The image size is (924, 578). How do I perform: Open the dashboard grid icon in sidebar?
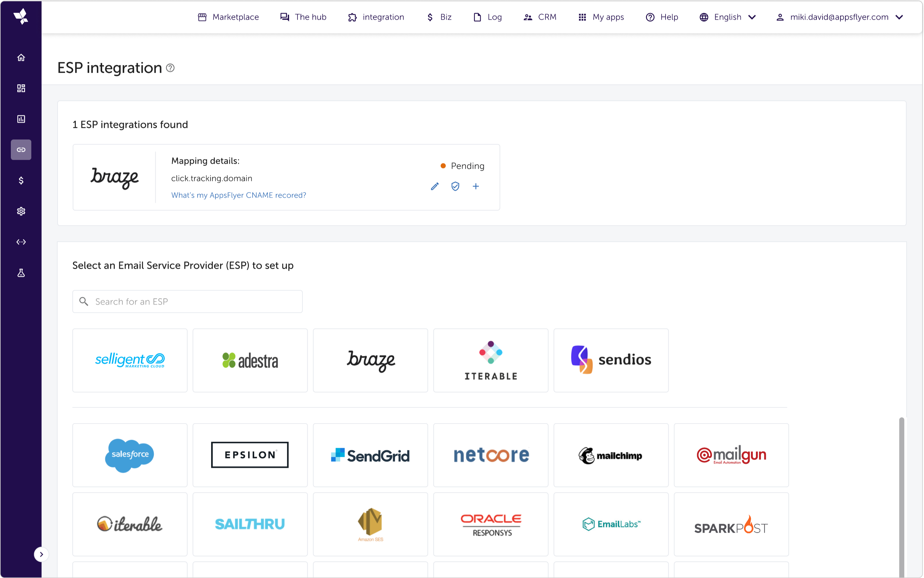[x=21, y=88]
